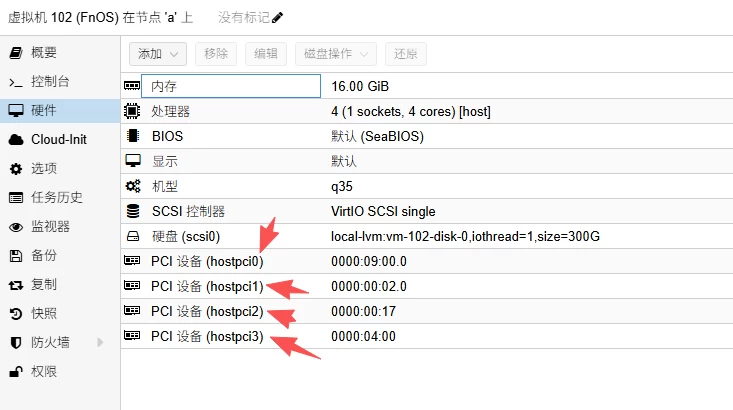Click the 备份 floppy disk icon

click(16, 256)
